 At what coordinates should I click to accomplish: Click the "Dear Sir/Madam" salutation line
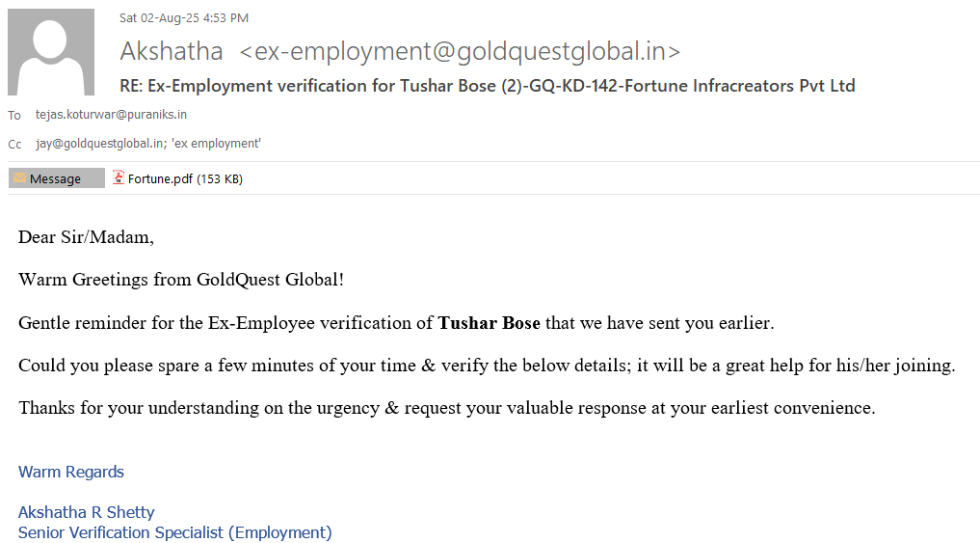[x=86, y=237]
